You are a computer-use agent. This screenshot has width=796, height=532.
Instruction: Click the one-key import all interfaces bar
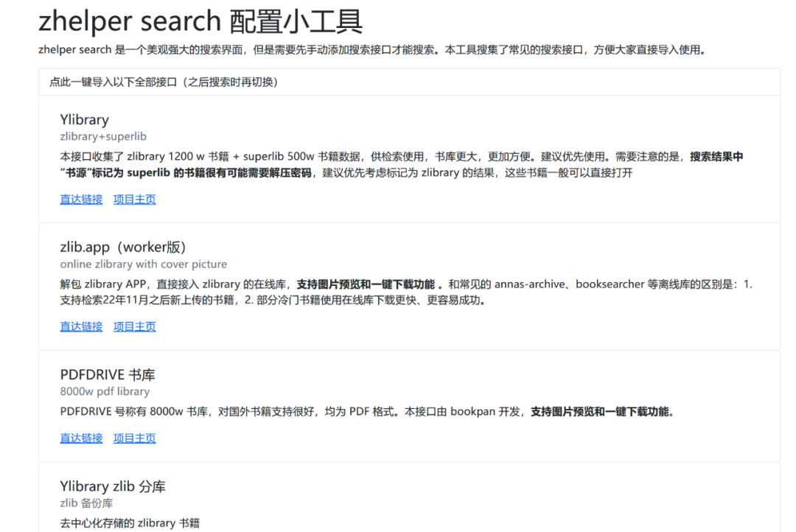(x=409, y=82)
